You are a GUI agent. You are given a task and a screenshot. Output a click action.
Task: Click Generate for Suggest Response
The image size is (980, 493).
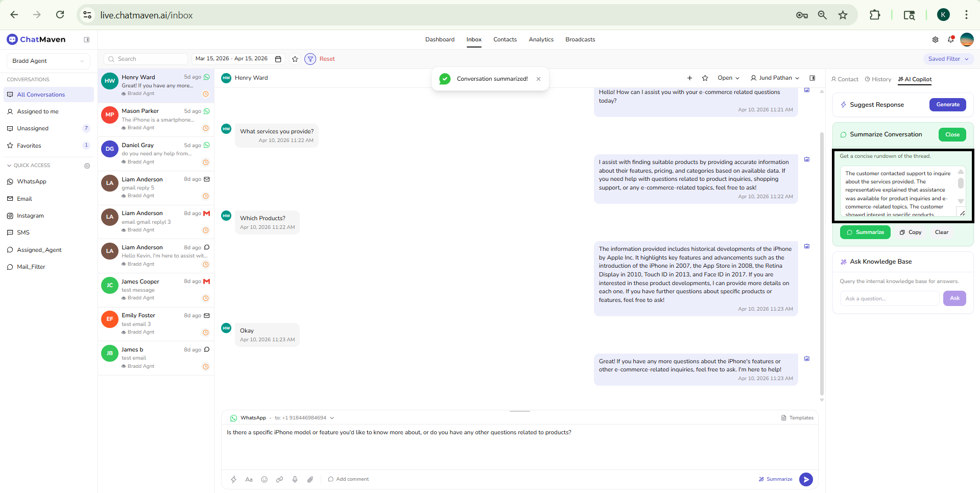[947, 105]
